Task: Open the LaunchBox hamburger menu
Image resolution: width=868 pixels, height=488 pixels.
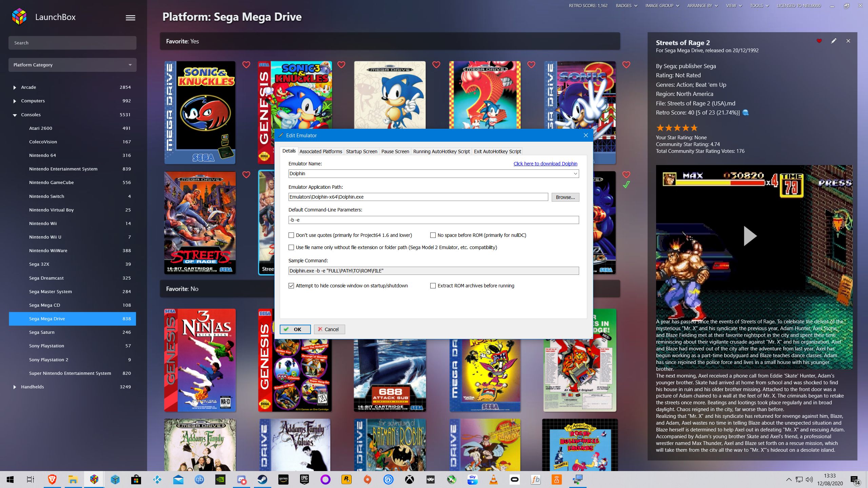Action: tap(131, 18)
